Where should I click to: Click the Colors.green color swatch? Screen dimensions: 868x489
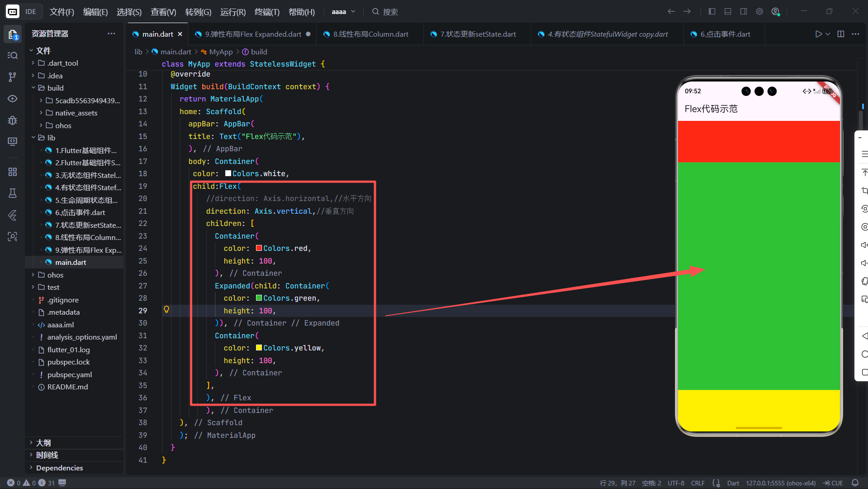(x=259, y=298)
